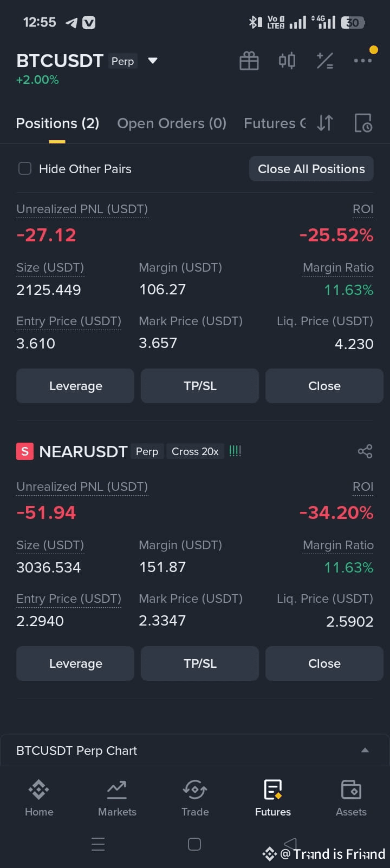Open the Cross 20x margin mode selector

195,451
